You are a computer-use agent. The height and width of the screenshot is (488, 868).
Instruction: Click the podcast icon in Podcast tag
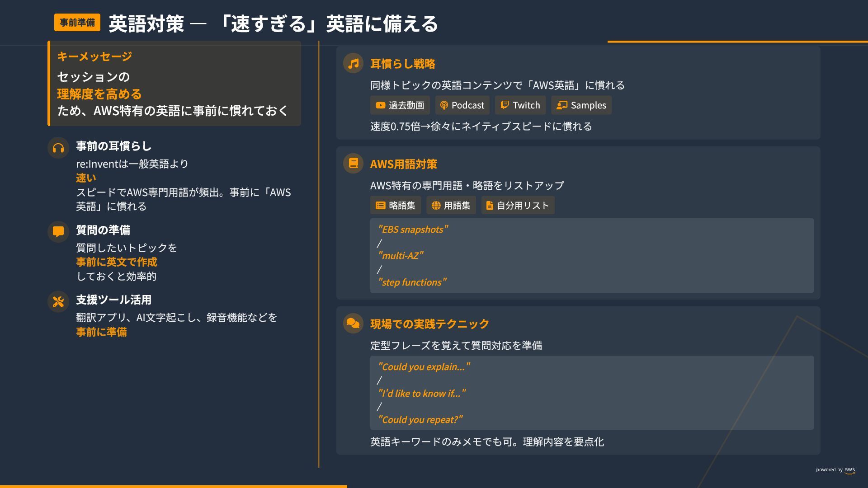coord(444,105)
